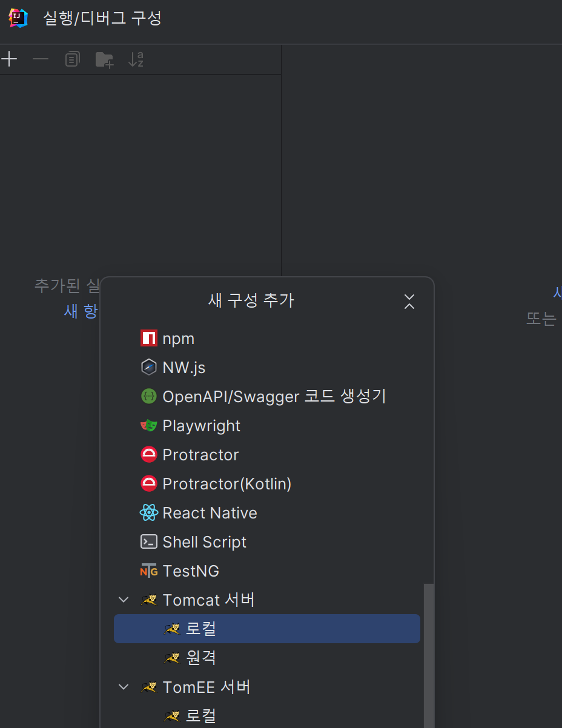Collapse all using the popup header arrows icon

(409, 301)
